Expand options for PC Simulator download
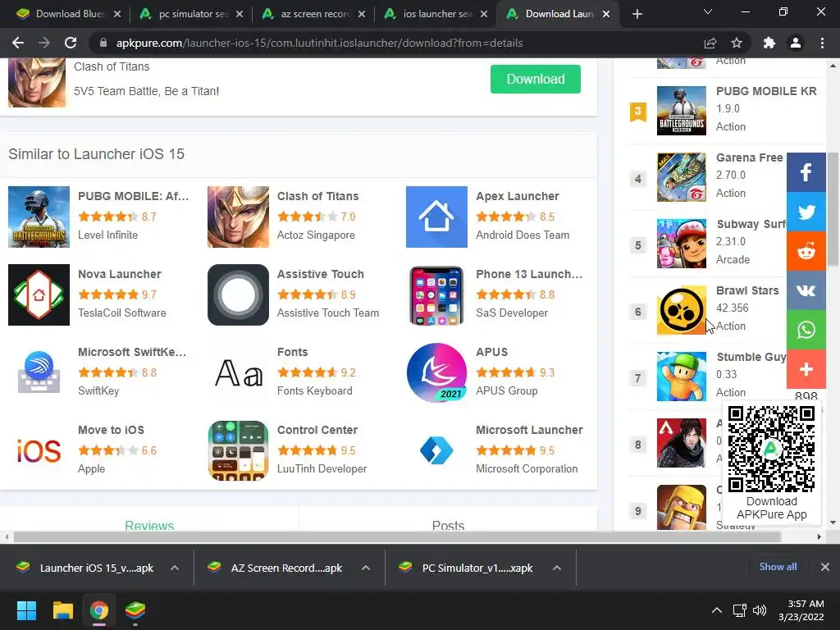The width and height of the screenshot is (840, 630). [x=557, y=568]
